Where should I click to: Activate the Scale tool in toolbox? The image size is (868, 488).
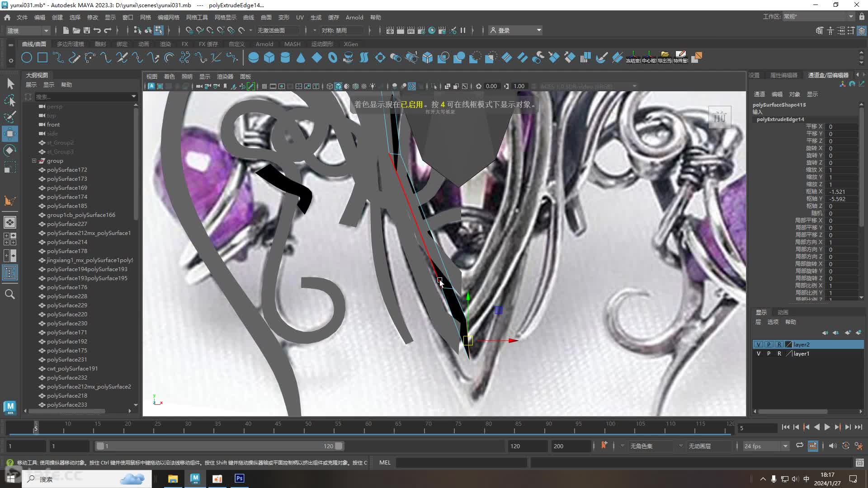pyautogui.click(x=10, y=167)
